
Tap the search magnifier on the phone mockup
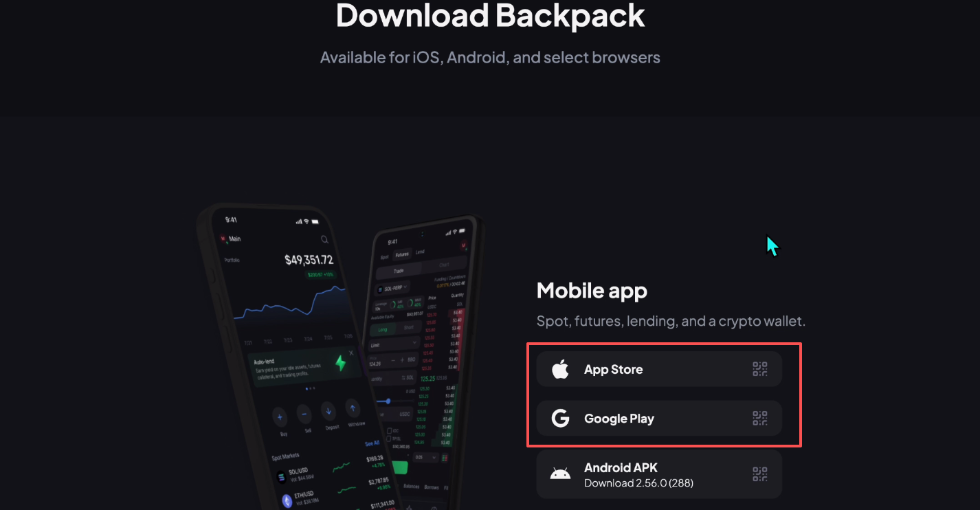click(324, 239)
